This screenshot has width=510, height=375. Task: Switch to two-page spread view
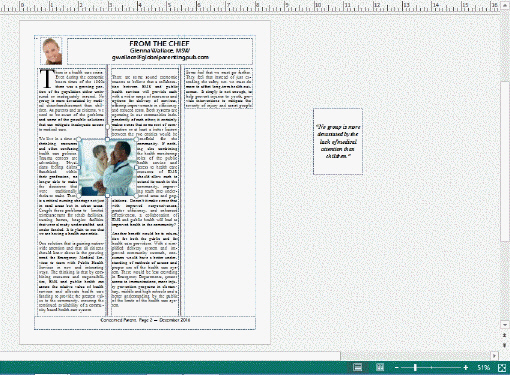tap(380, 367)
